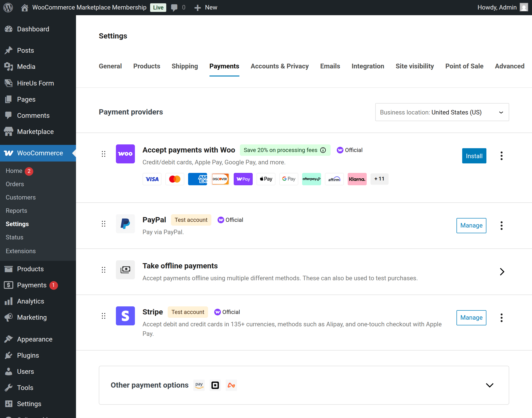This screenshot has width=532, height=418.
Task: Expand Other payment options section
Action: (x=489, y=385)
